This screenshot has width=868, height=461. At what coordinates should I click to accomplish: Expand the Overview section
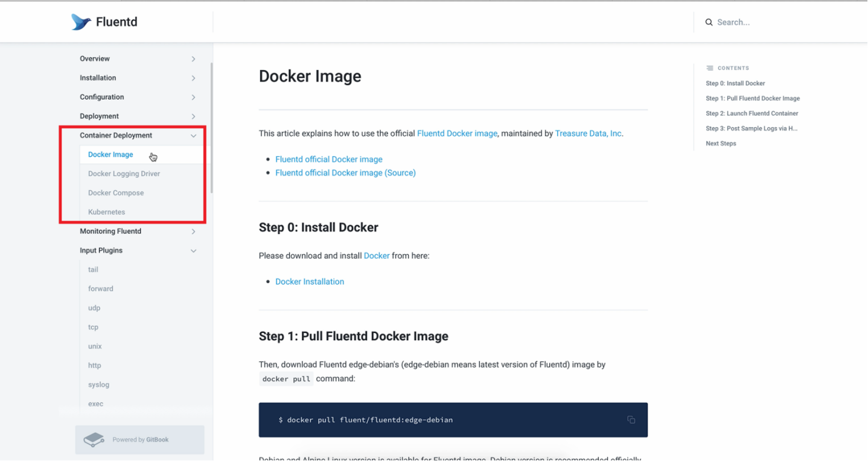pos(193,59)
